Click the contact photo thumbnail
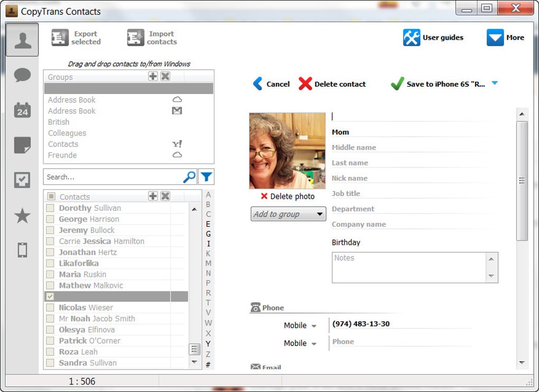 (x=287, y=151)
